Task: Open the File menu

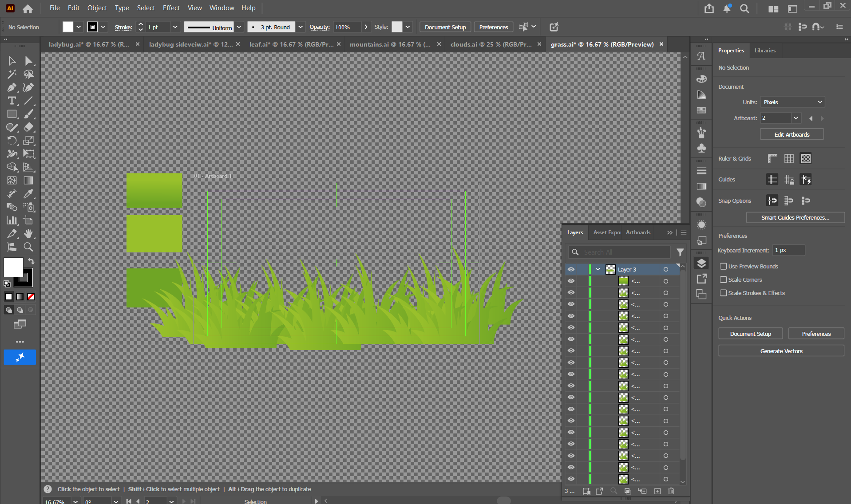Action: (55, 8)
